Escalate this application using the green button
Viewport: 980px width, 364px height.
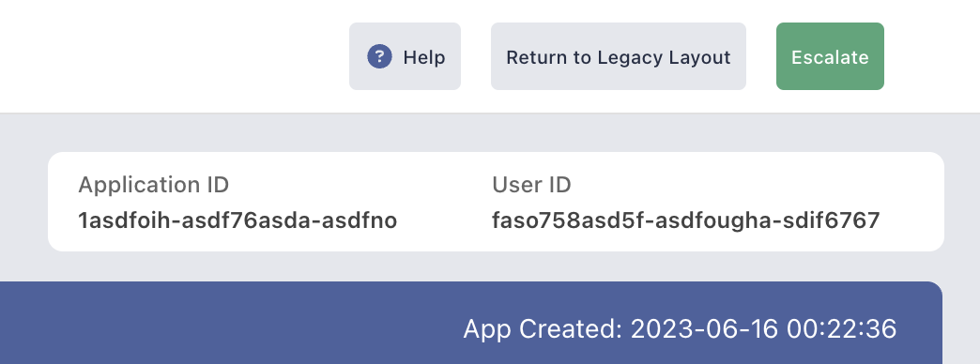pos(830,57)
